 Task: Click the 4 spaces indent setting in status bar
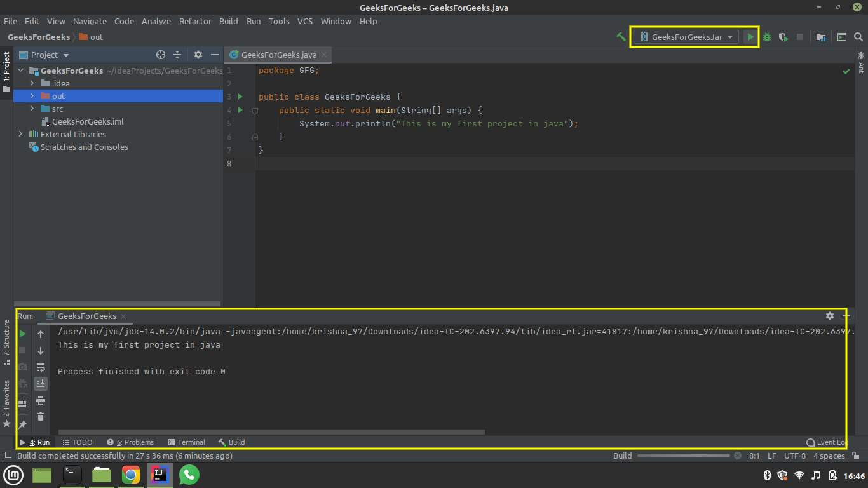click(829, 456)
